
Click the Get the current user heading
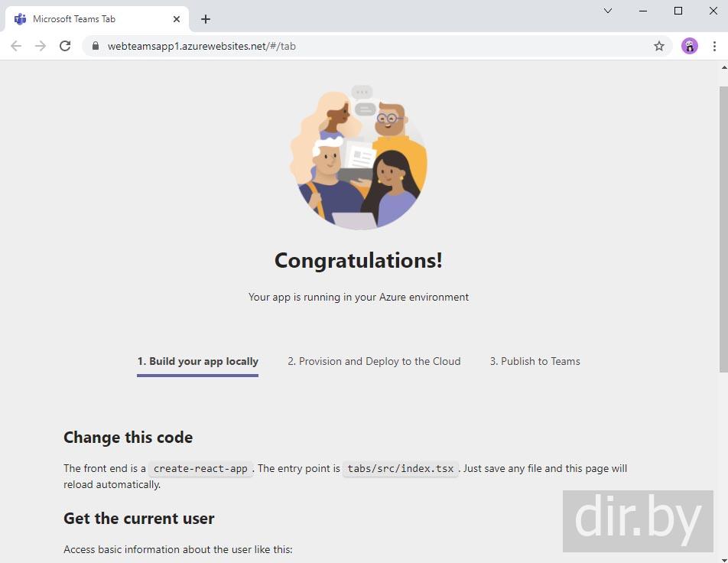click(x=139, y=518)
